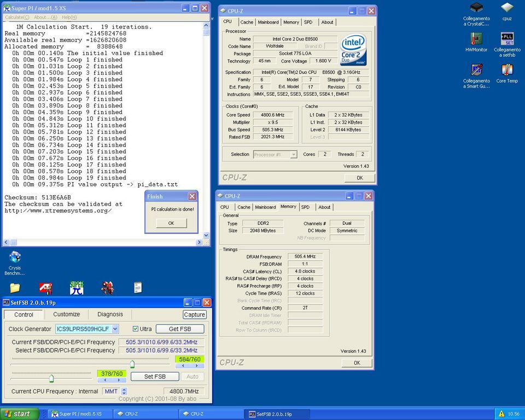Click OK in the Finish dialog

(171, 223)
